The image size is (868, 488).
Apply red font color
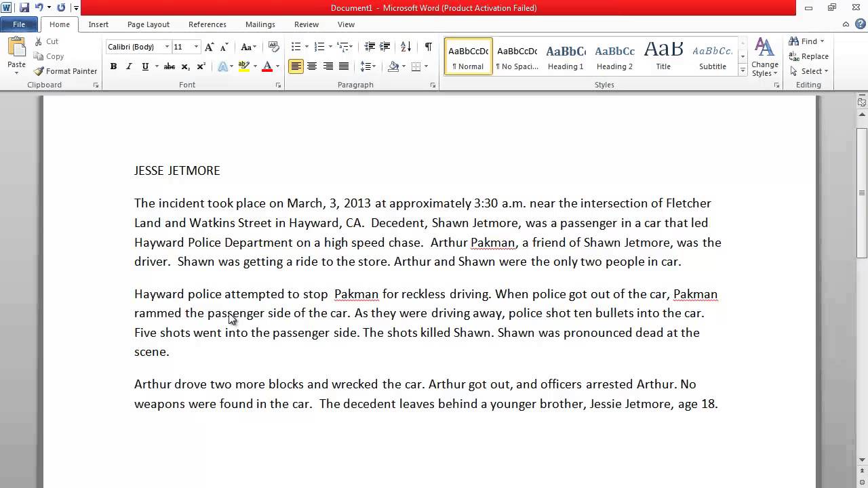[267, 66]
